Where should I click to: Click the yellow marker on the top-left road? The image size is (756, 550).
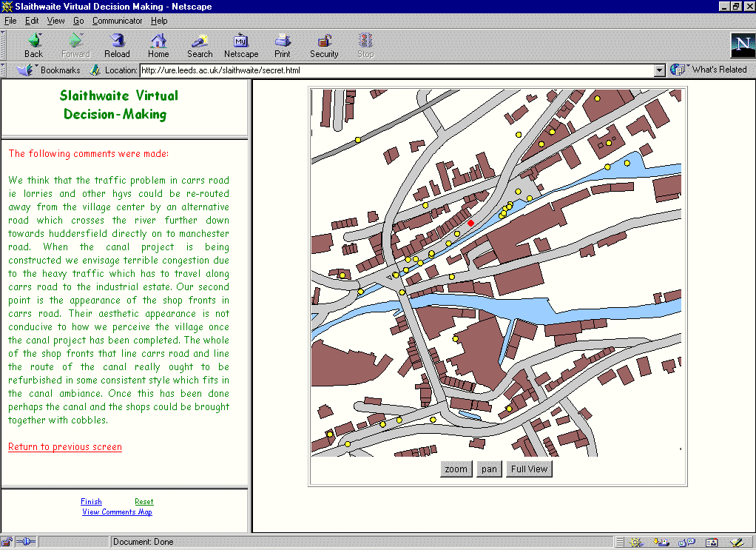coord(358,140)
